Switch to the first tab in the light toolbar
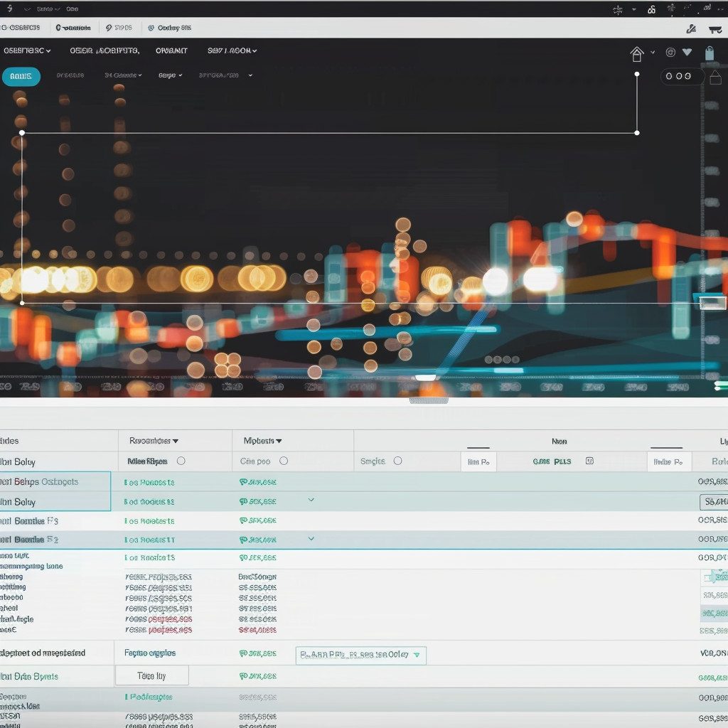This screenshot has width=728, height=728. [x=20, y=28]
